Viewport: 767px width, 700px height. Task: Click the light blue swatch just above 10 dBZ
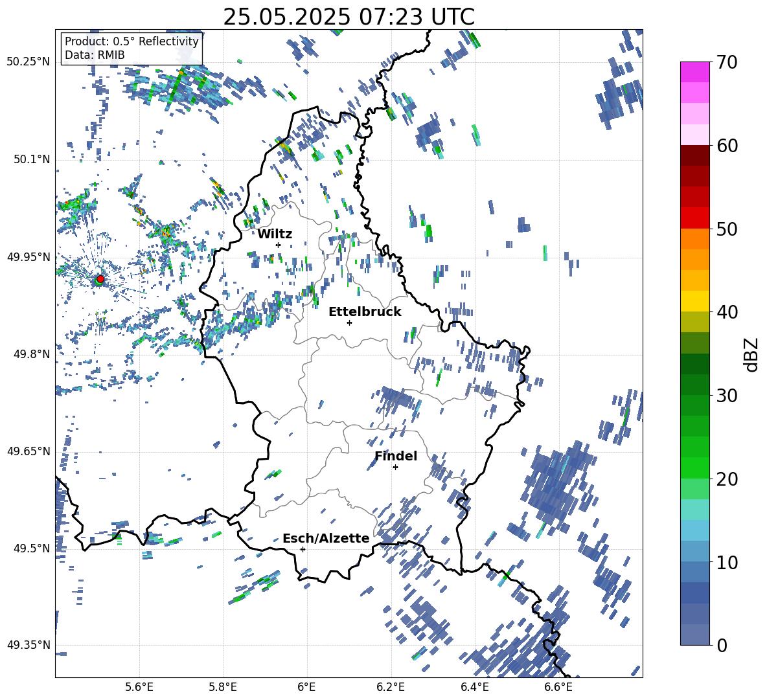click(694, 551)
